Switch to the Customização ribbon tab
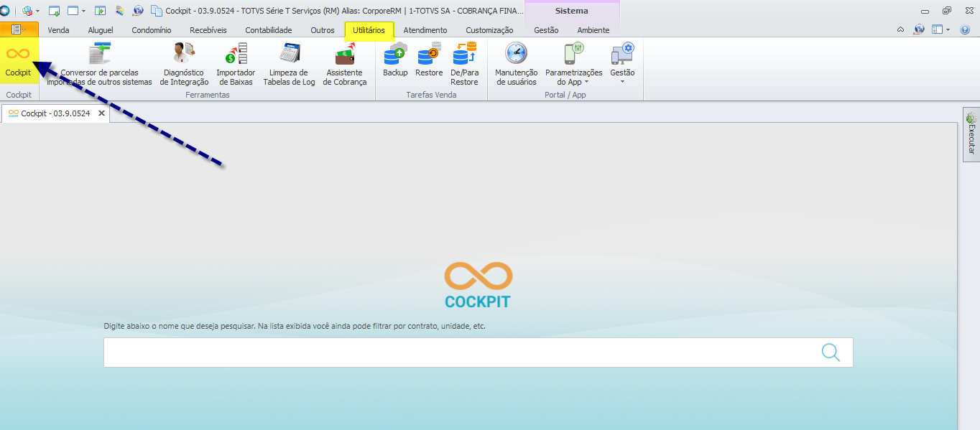The height and width of the screenshot is (430, 980). click(x=489, y=30)
